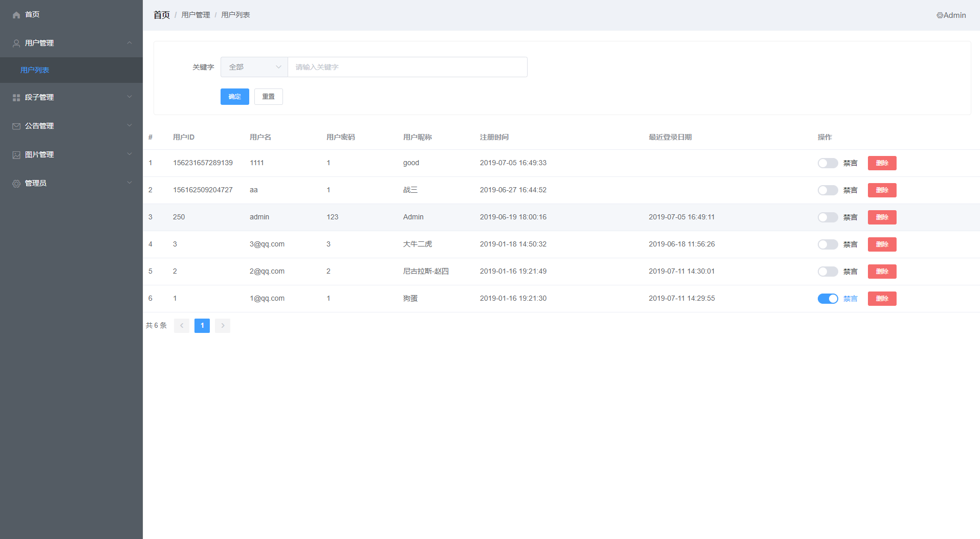Click last login 2019-07-11 14:30:01
Image resolution: width=980 pixels, height=539 pixels.
[682, 272]
